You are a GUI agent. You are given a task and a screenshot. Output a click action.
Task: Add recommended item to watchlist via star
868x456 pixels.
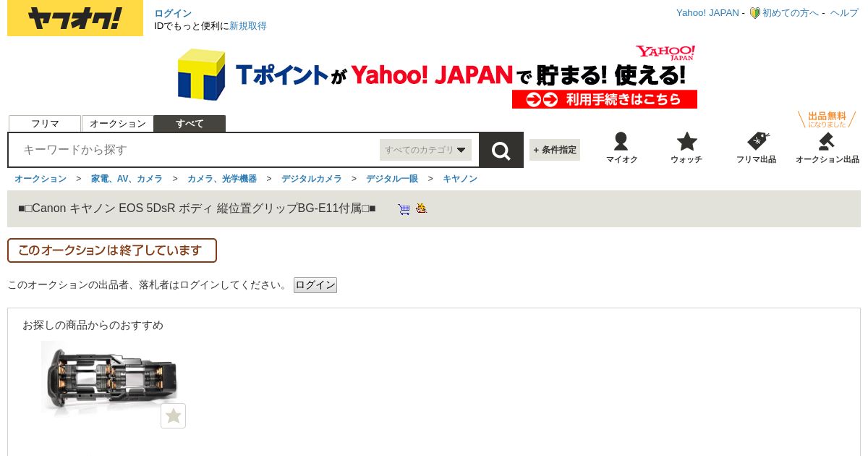tap(173, 415)
